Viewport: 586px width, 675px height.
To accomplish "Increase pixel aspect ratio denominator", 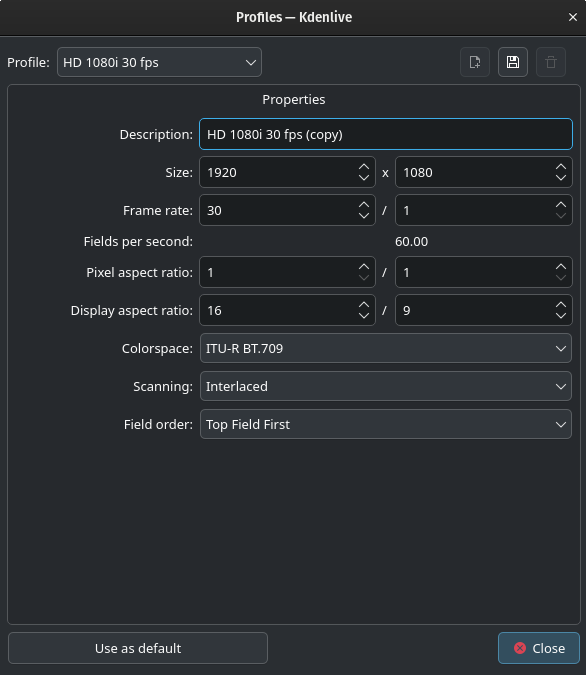I will (x=561, y=266).
